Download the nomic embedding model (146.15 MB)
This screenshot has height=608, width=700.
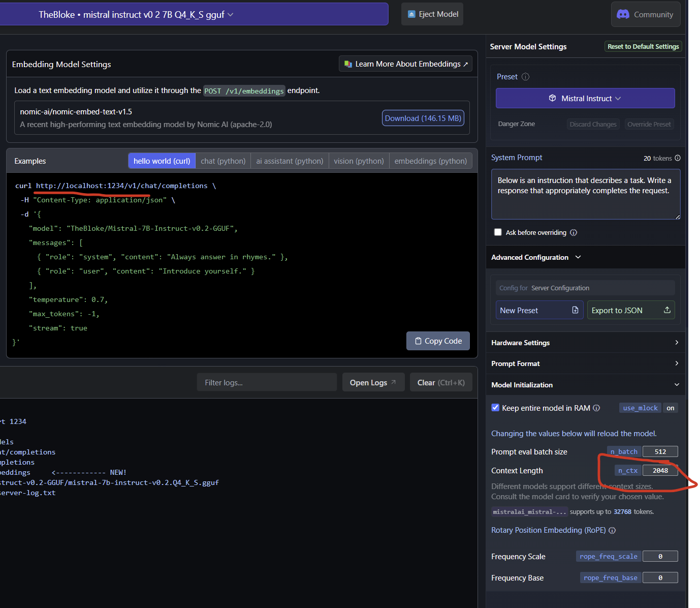pos(423,118)
